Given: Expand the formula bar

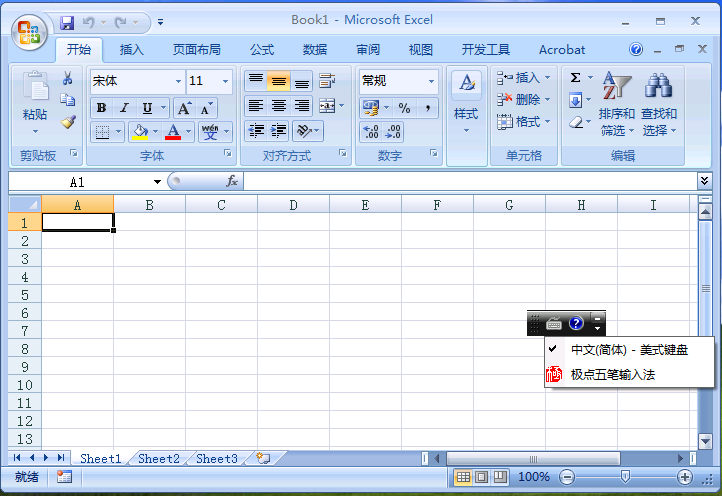Looking at the screenshot, I should [x=704, y=181].
